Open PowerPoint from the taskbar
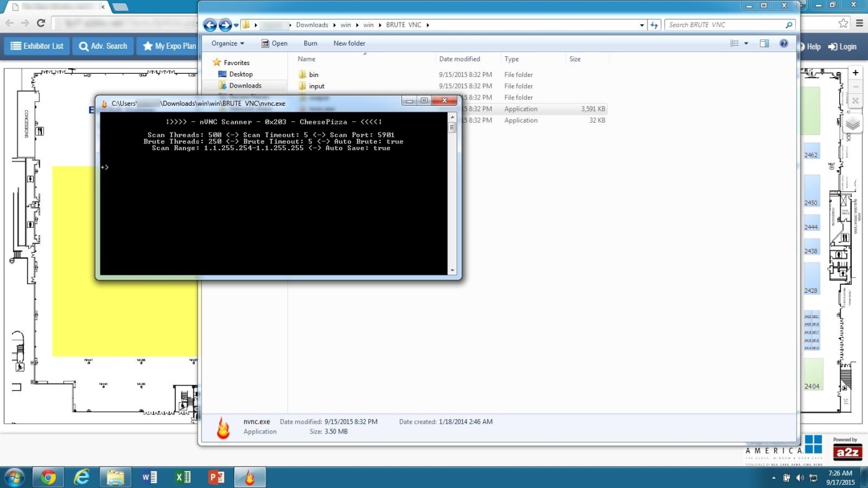Image resolution: width=868 pixels, height=488 pixels. [217, 478]
